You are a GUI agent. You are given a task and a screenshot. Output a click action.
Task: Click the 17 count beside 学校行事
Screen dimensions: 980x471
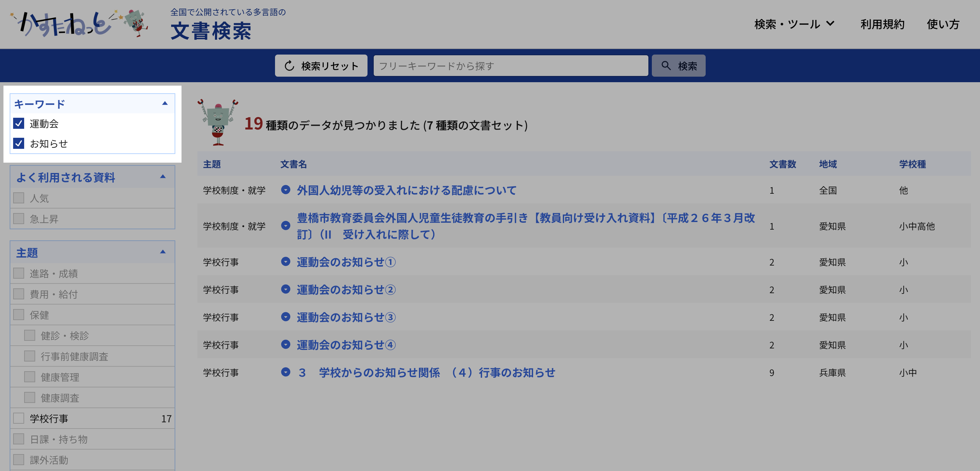click(x=166, y=419)
